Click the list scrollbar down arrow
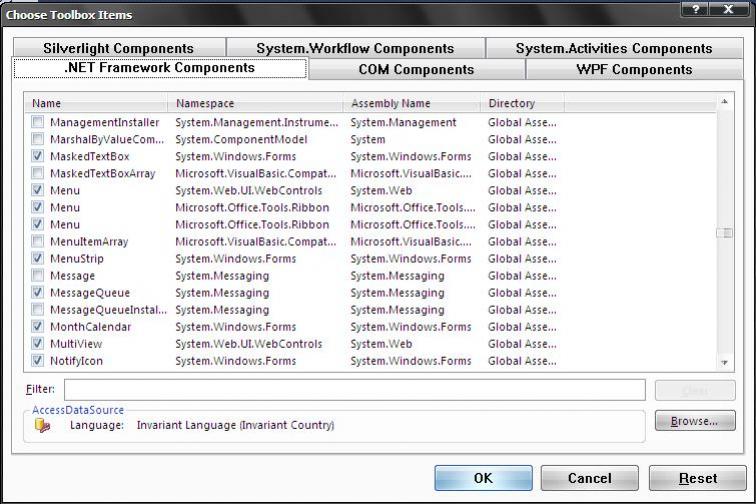Screen dimensions: 756x504 point(724,363)
